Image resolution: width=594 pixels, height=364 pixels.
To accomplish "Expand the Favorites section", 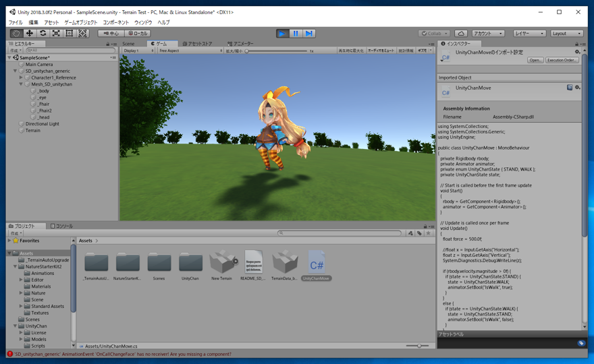I will [9, 240].
